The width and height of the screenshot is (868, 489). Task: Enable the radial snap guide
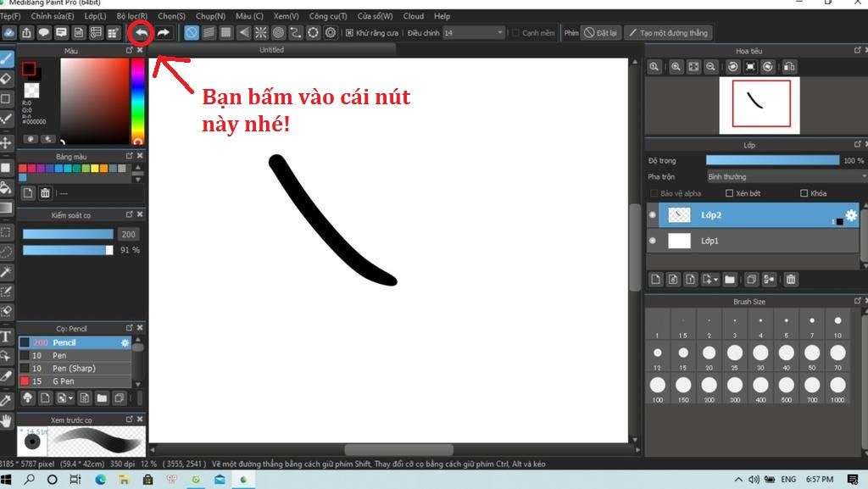pos(261,33)
